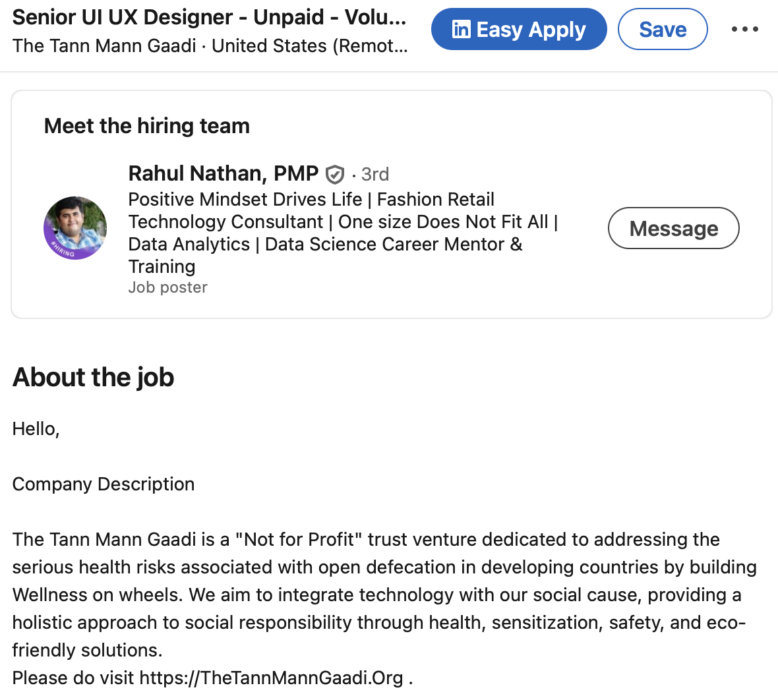Click the 3rd degree connection label
778x700 pixels.
point(374,175)
